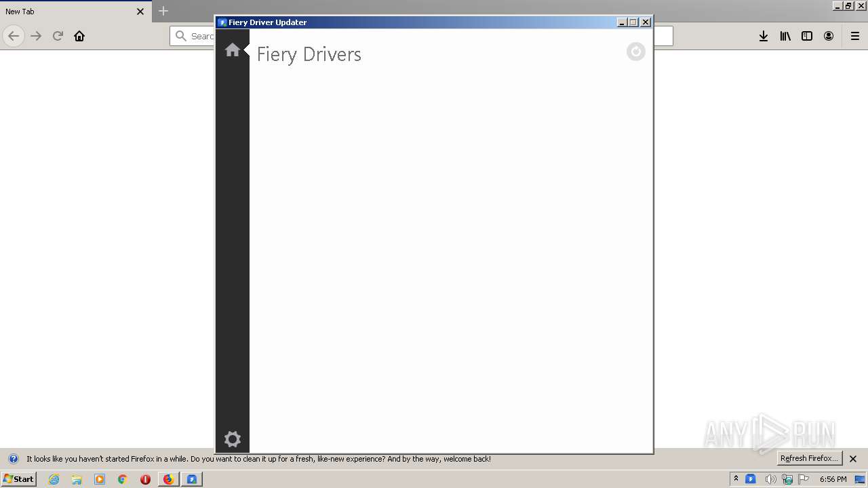The width and height of the screenshot is (868, 488).
Task: Open the Fiery Driver Updater home icon
Action: pyautogui.click(x=232, y=50)
